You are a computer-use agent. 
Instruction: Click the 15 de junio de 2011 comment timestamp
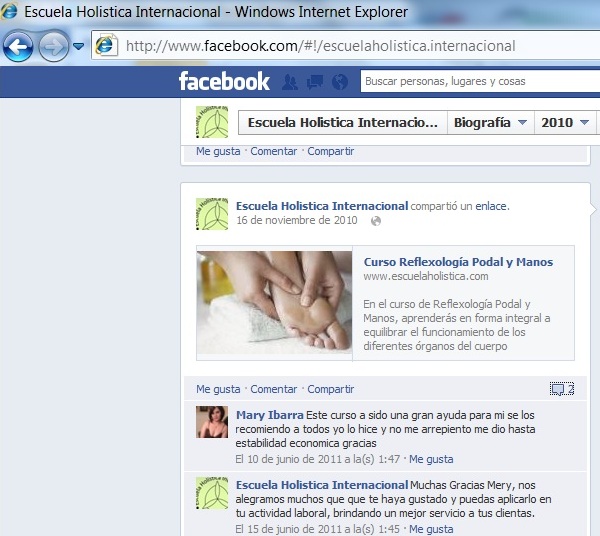click(318, 529)
